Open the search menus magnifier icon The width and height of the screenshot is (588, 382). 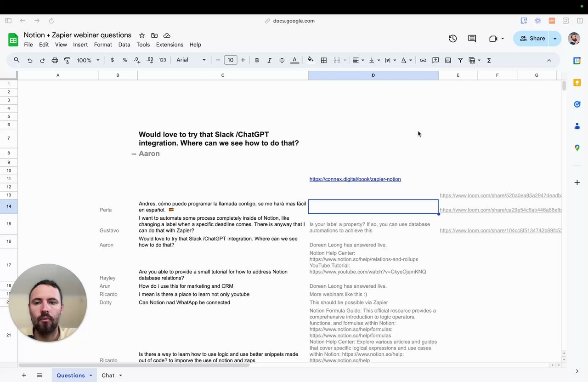(17, 60)
